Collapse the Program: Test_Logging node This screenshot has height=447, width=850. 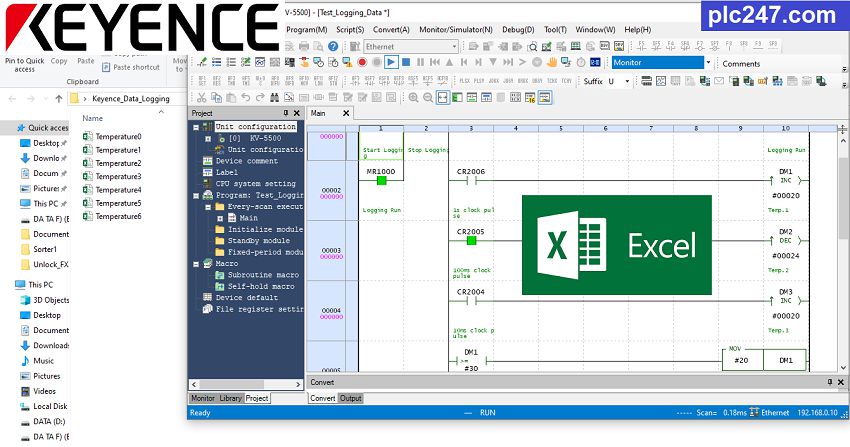(196, 196)
